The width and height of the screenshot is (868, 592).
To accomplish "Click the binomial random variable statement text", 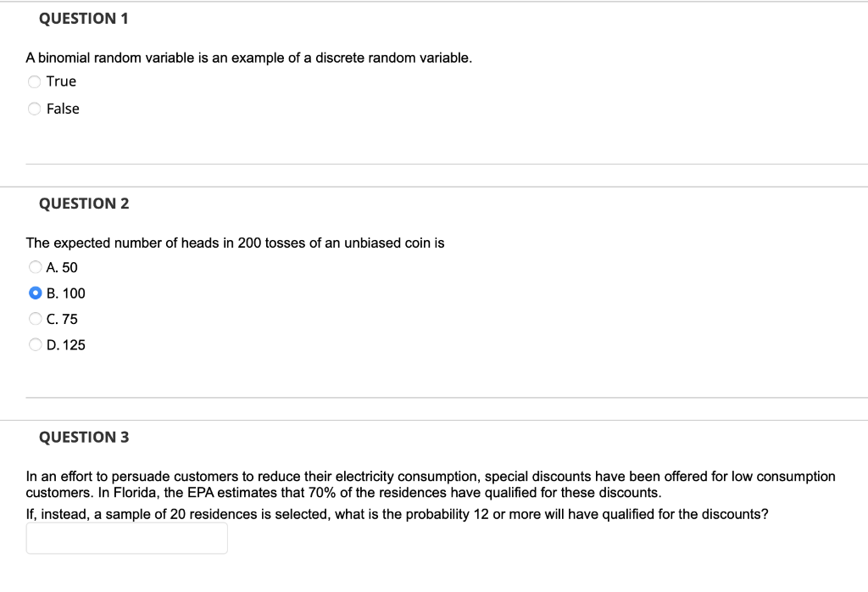I will (248, 58).
